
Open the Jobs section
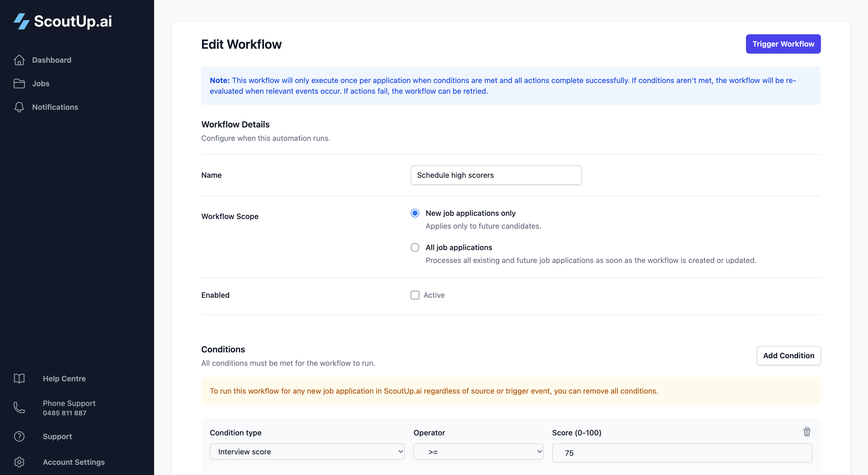click(40, 83)
